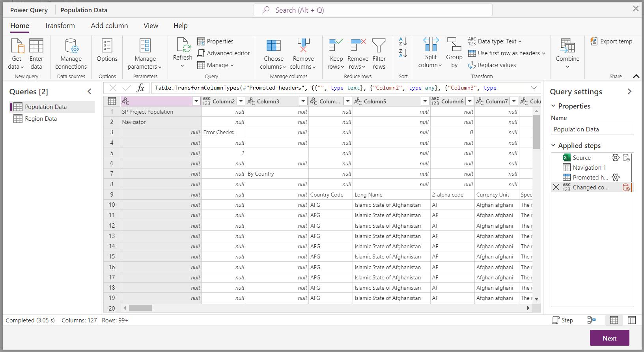Image resolution: width=644 pixels, height=352 pixels.
Task: Select the Population Data query
Action: point(52,107)
